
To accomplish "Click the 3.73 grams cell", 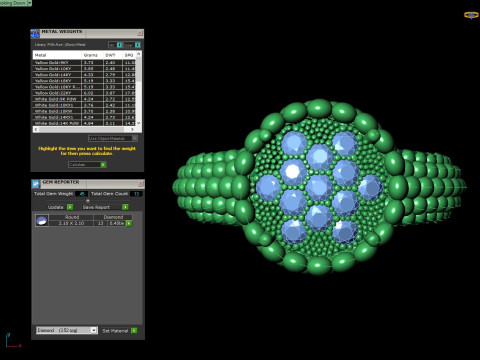I will [x=92, y=63].
